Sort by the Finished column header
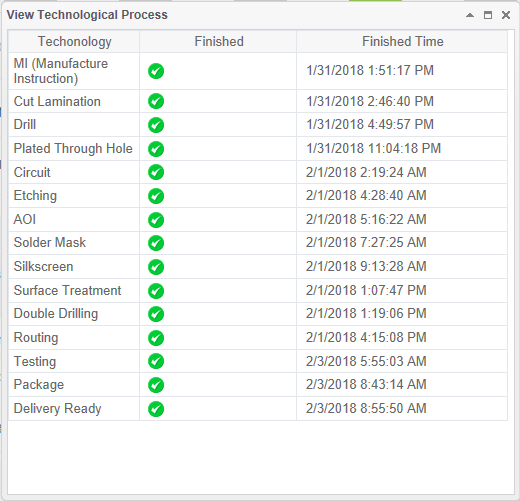This screenshot has height=501, width=520. pos(218,41)
